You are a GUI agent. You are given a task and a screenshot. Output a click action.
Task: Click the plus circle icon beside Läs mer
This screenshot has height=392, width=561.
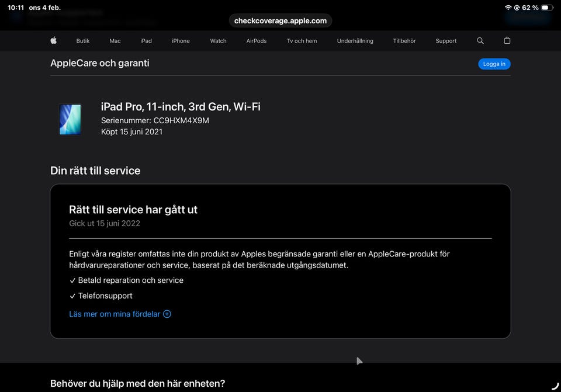coord(167,314)
